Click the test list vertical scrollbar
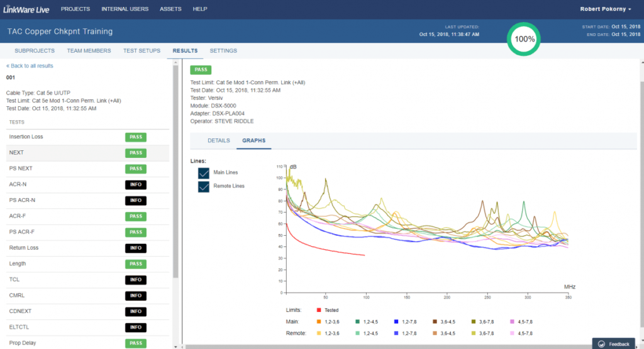The image size is (644, 349). (x=175, y=170)
